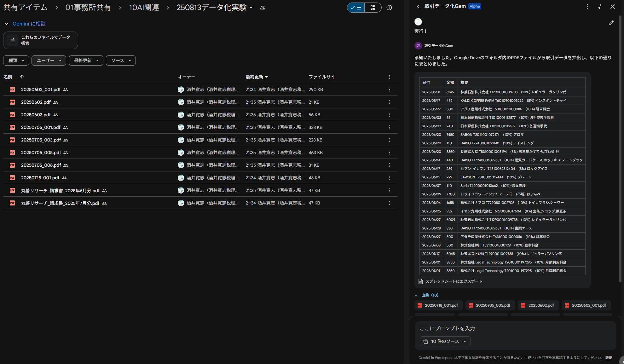624x364 pixels.
Task: Toggle name sort direction arrow
Action: point(22,77)
